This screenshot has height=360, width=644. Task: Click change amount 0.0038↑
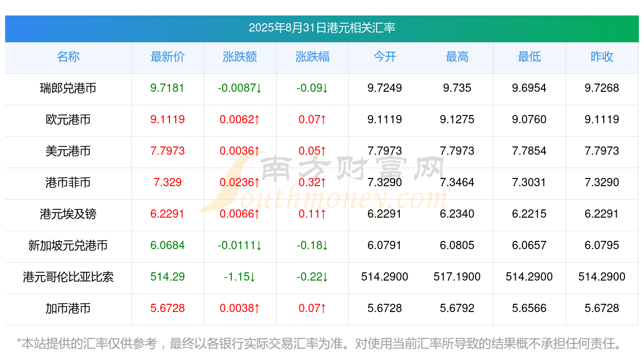click(240, 308)
